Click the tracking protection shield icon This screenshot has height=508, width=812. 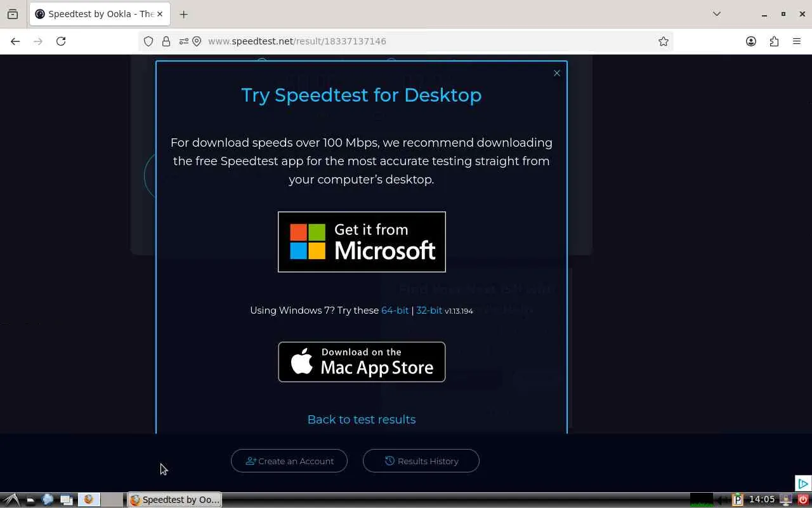click(148, 41)
